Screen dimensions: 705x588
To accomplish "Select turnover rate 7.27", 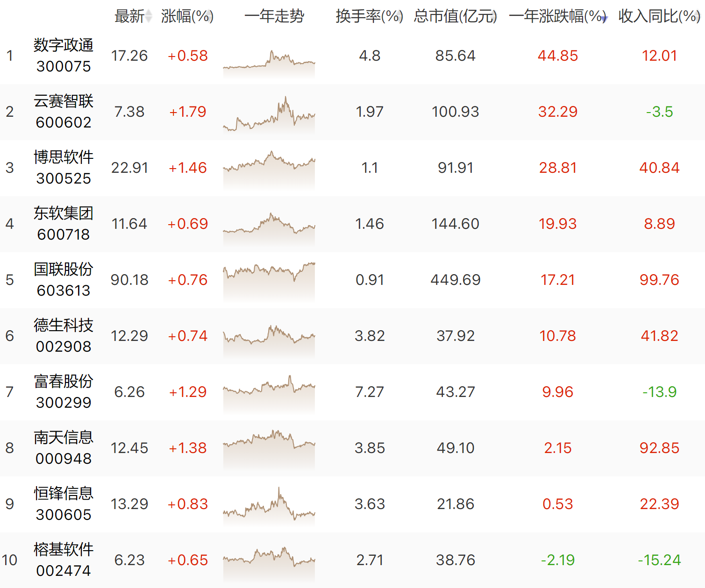I will pos(370,392).
